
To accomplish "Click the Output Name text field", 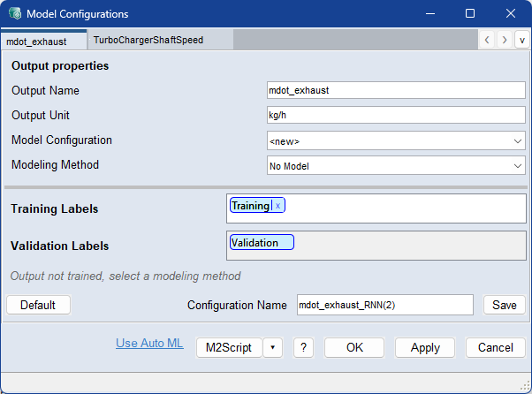I will tap(396, 90).
